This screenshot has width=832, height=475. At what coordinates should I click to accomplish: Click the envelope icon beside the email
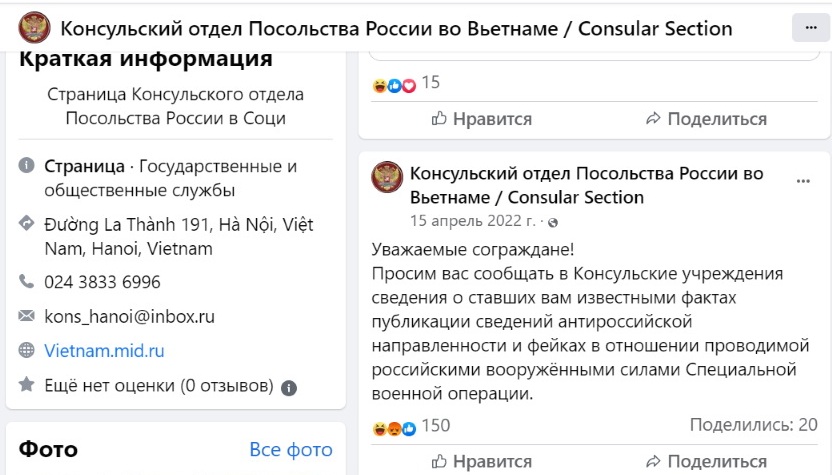pos(26,317)
